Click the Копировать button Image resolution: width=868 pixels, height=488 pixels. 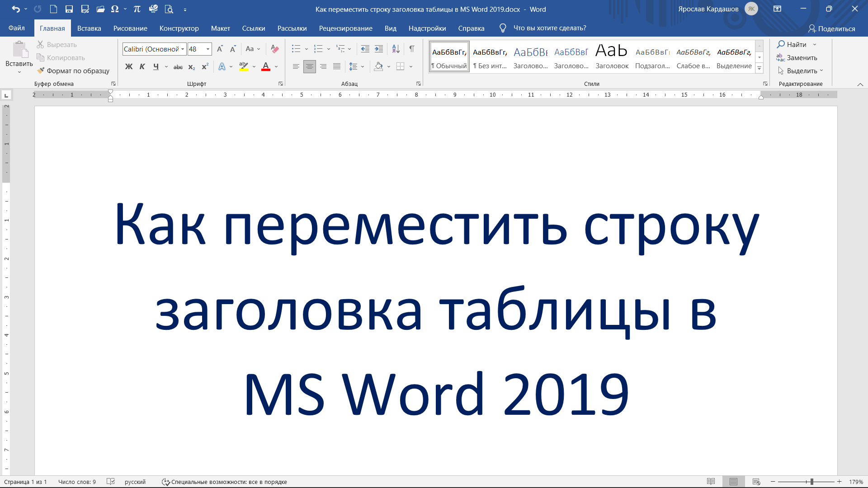(61, 57)
